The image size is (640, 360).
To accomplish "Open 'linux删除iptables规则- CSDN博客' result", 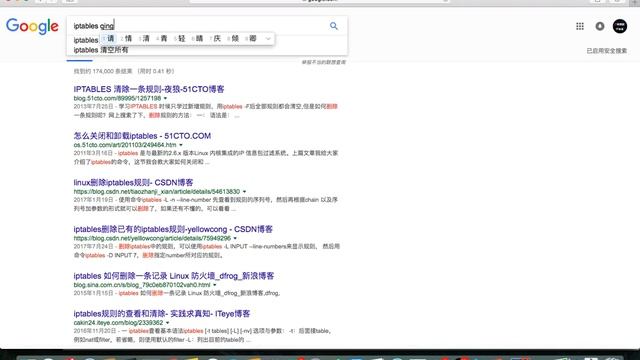I will point(133,182).
